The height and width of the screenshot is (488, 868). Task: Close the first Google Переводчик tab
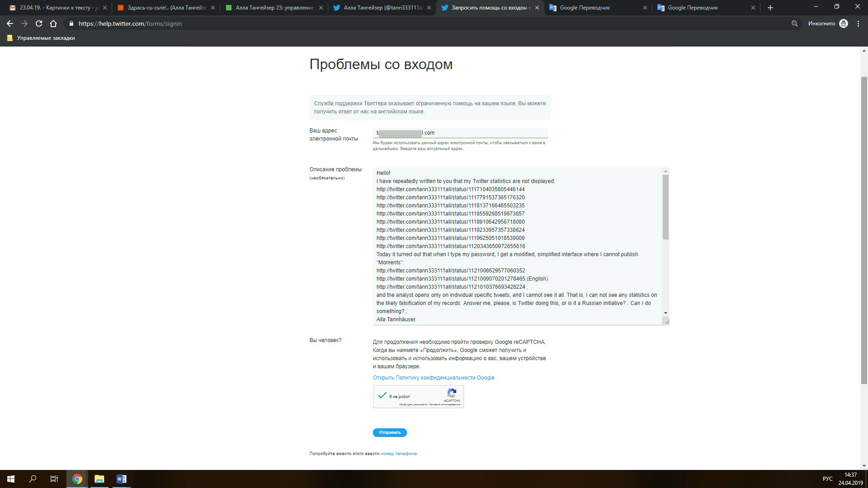[645, 8]
